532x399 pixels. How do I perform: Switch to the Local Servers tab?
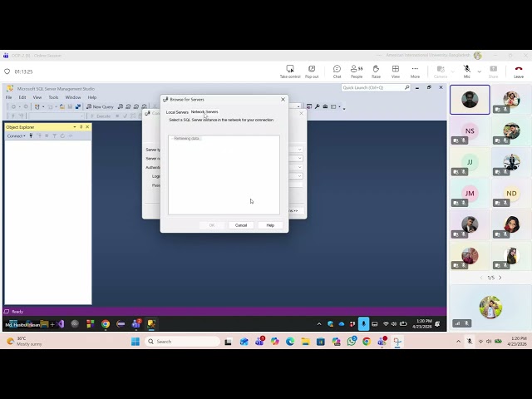point(177,112)
